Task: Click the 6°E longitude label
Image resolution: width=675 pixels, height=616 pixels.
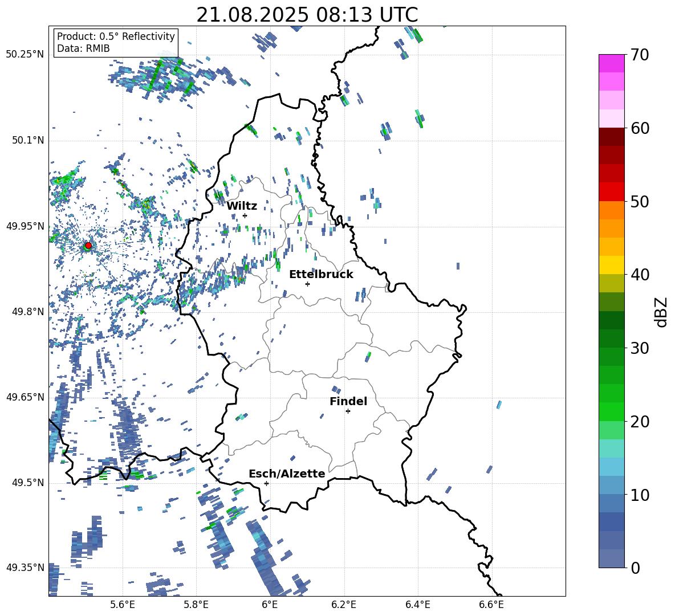Action: [270, 605]
